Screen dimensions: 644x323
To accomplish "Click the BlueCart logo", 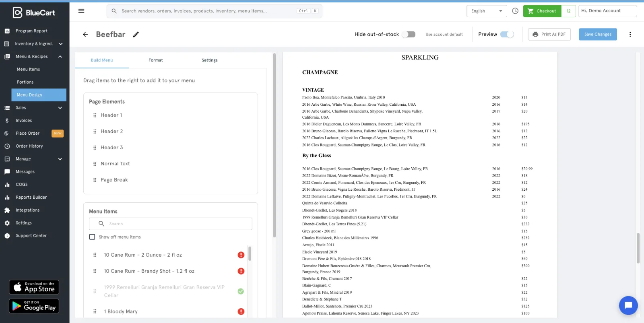I will (34, 12).
